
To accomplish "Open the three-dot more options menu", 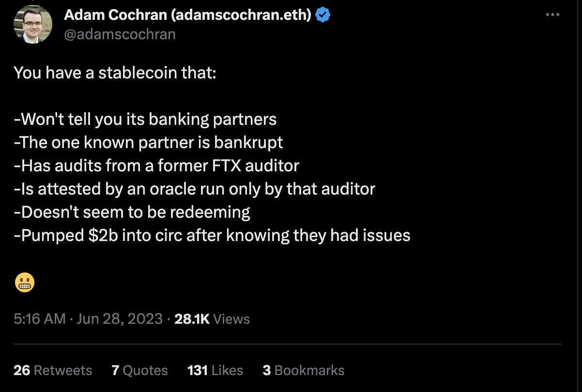I will 552,15.
